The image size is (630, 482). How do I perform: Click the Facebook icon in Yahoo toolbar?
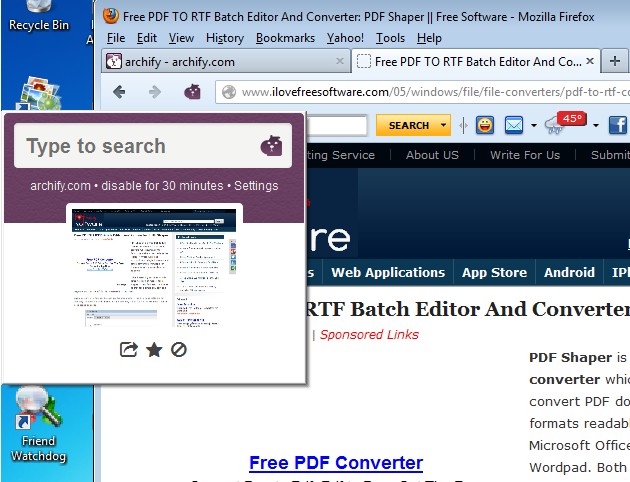(x=618, y=125)
